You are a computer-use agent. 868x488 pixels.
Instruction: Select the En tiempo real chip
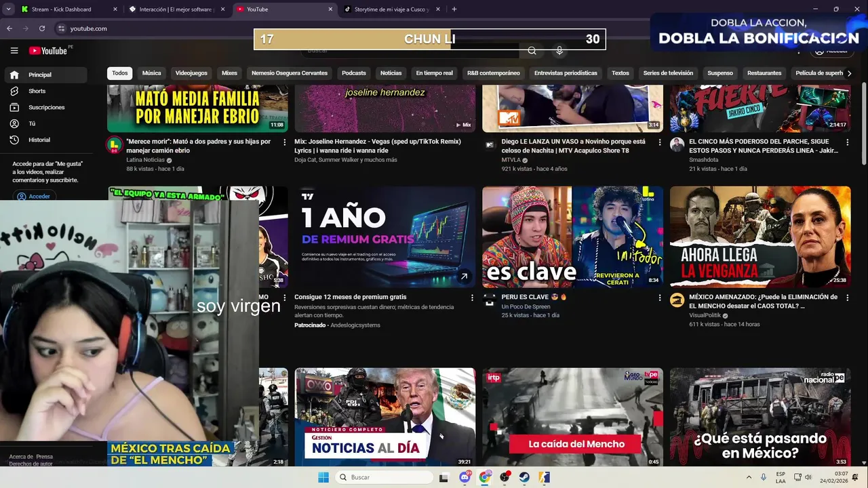[435, 73]
